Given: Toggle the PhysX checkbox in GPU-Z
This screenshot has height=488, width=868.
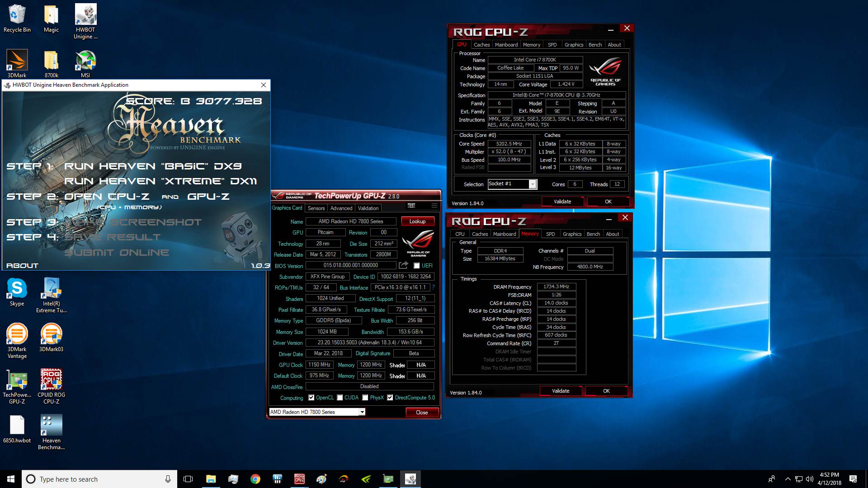Looking at the screenshot, I should click(365, 398).
